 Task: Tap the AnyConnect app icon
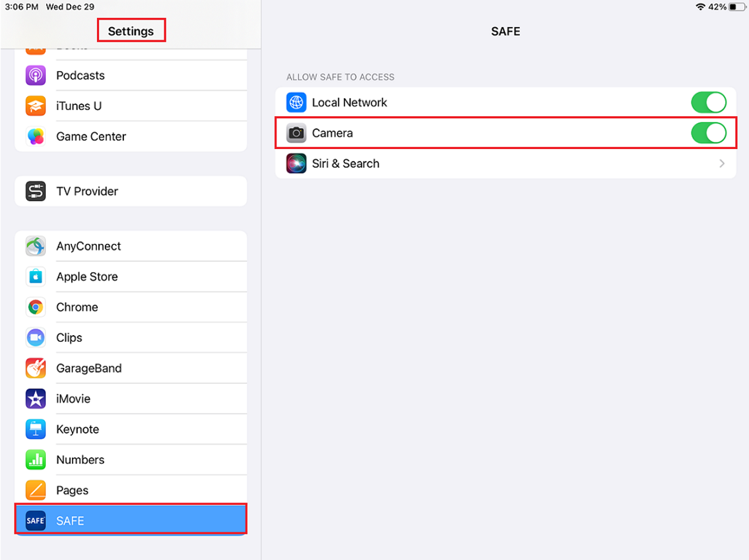point(36,246)
